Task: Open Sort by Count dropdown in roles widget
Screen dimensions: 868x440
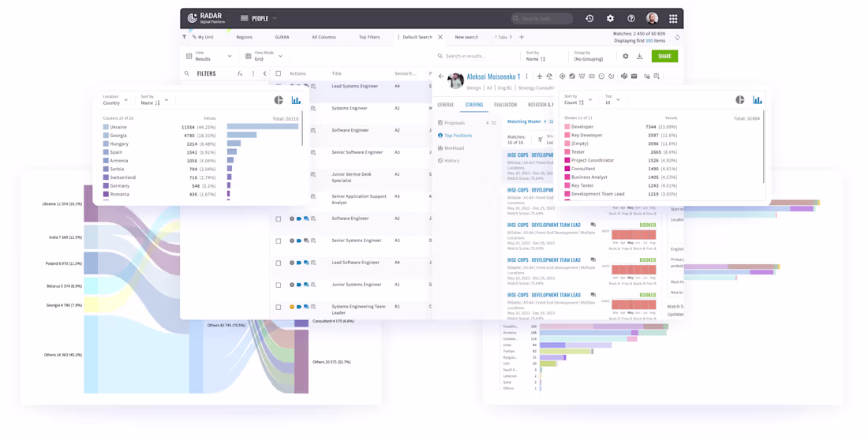Action: click(x=578, y=99)
